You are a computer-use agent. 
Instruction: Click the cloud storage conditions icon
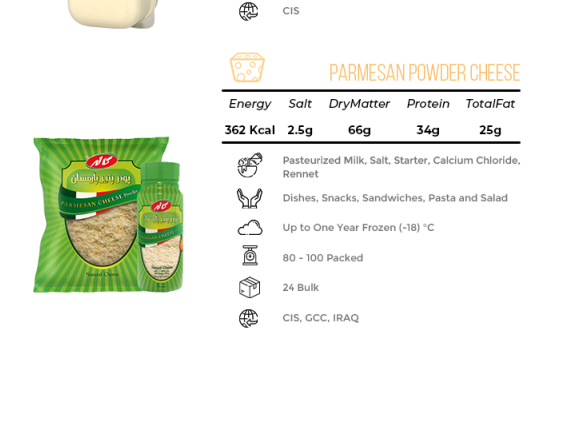250,228
